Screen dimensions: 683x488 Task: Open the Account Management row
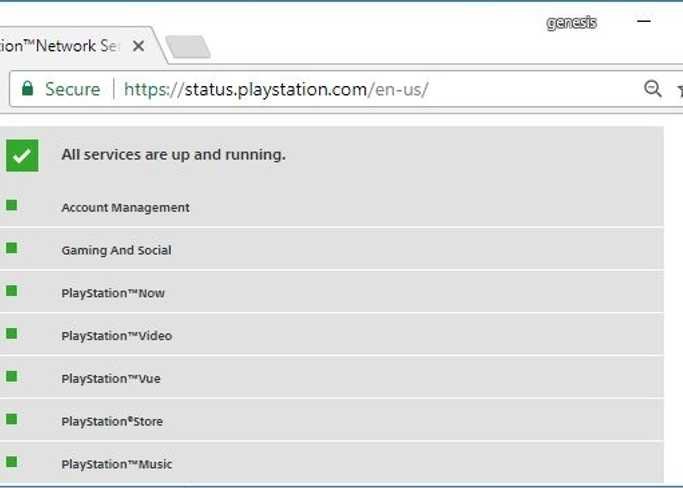coord(331,206)
